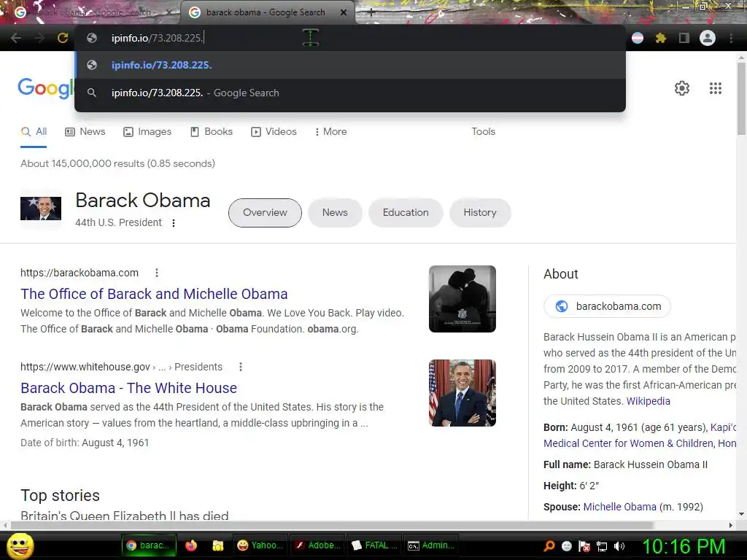Click the browser forward arrow
The height and width of the screenshot is (560, 747).
point(39,38)
